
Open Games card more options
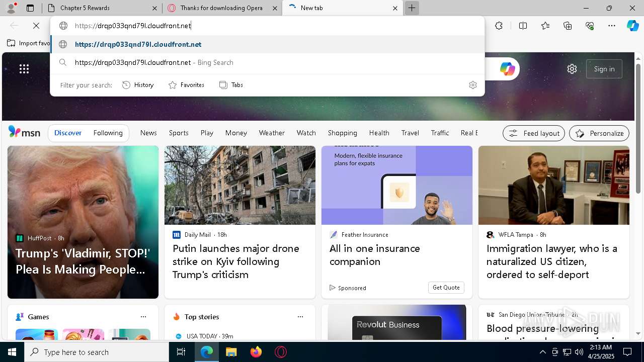coord(143,317)
